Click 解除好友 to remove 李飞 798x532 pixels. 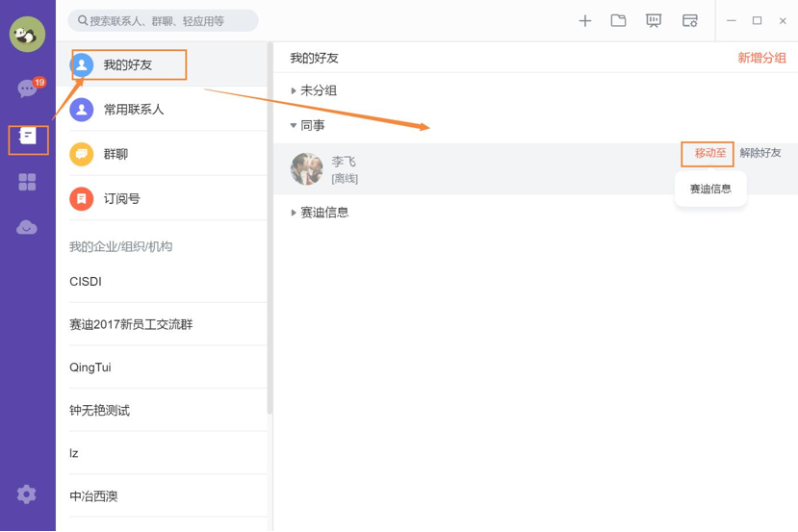pos(760,153)
